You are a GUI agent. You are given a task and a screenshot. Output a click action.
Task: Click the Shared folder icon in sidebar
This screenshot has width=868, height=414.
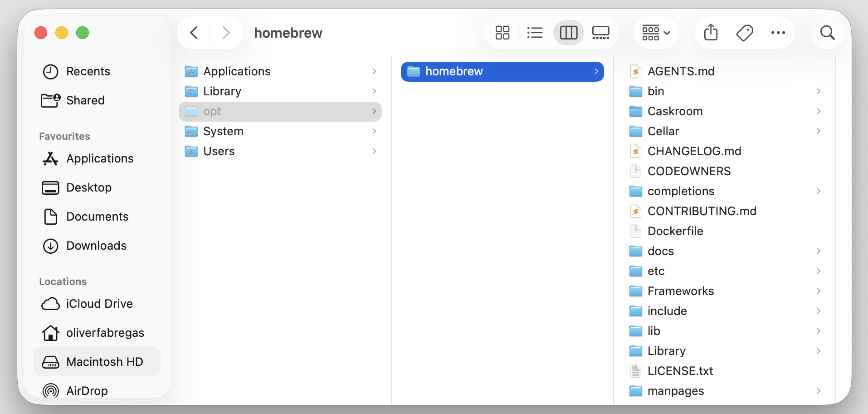[50, 100]
